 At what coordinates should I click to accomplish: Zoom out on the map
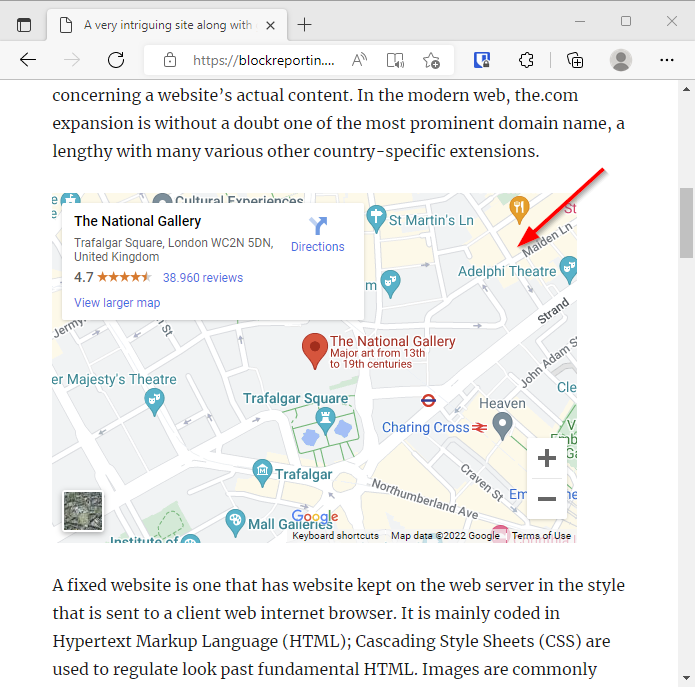[547, 499]
